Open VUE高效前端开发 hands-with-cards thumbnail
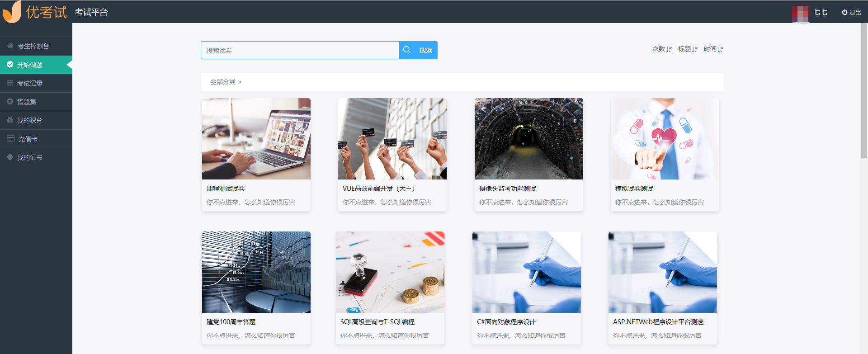This screenshot has height=354, width=868. pos(392,139)
